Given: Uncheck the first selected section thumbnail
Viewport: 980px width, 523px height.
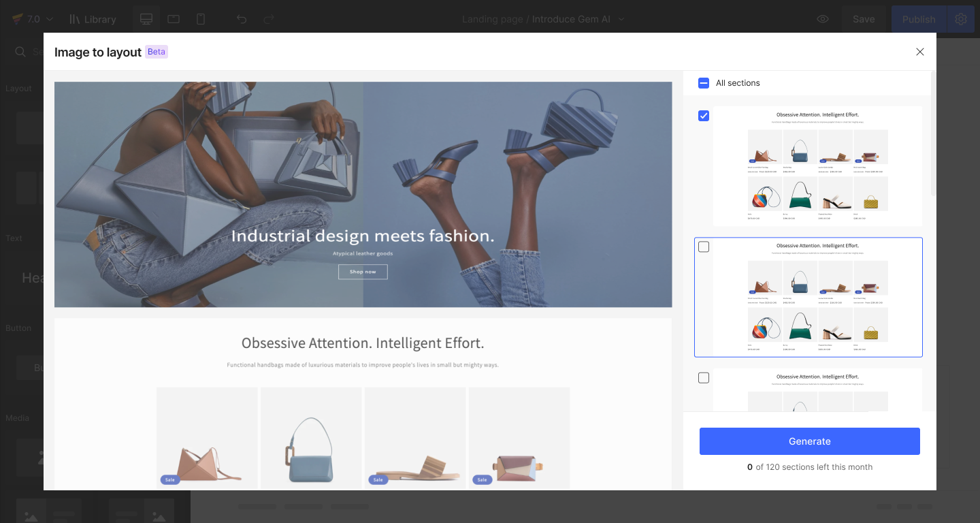Looking at the screenshot, I should 704,116.
